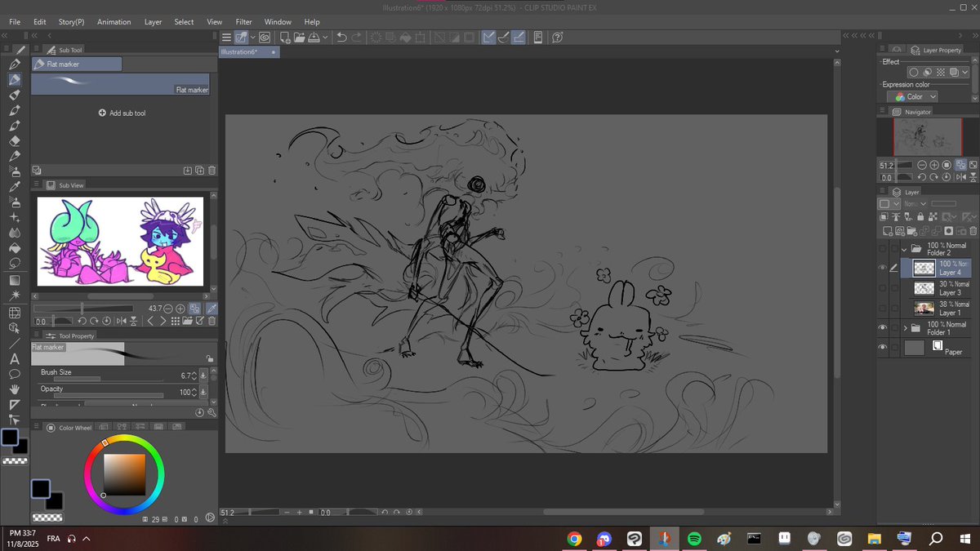Image resolution: width=980 pixels, height=551 pixels.
Task: Select the Fill bucket tool
Action: pyautogui.click(x=15, y=248)
